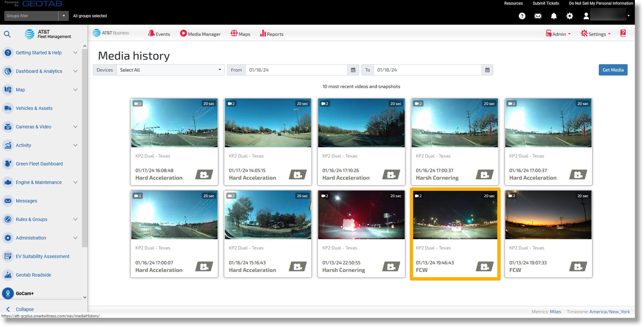Click the Resources link

coord(513,3)
